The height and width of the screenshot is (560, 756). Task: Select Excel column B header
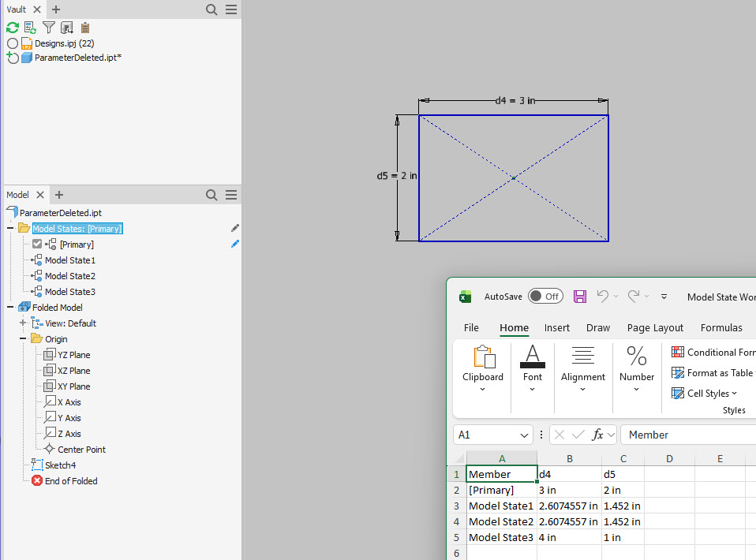coord(570,458)
